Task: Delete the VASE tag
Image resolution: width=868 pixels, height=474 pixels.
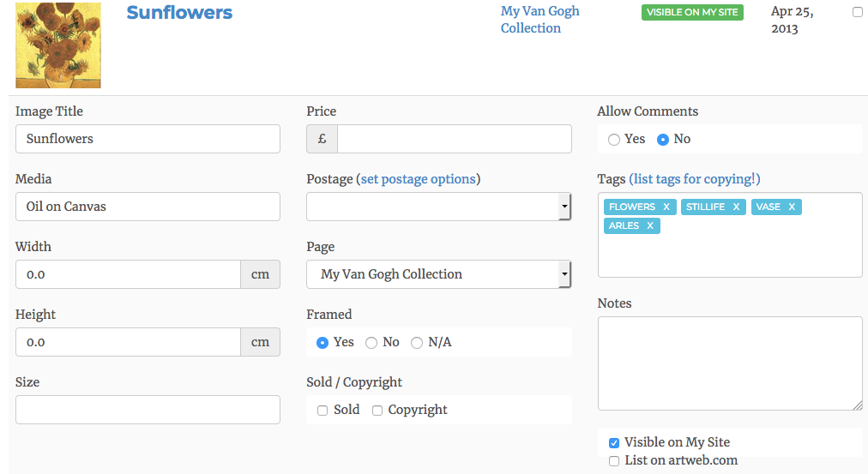Action: 792,207
